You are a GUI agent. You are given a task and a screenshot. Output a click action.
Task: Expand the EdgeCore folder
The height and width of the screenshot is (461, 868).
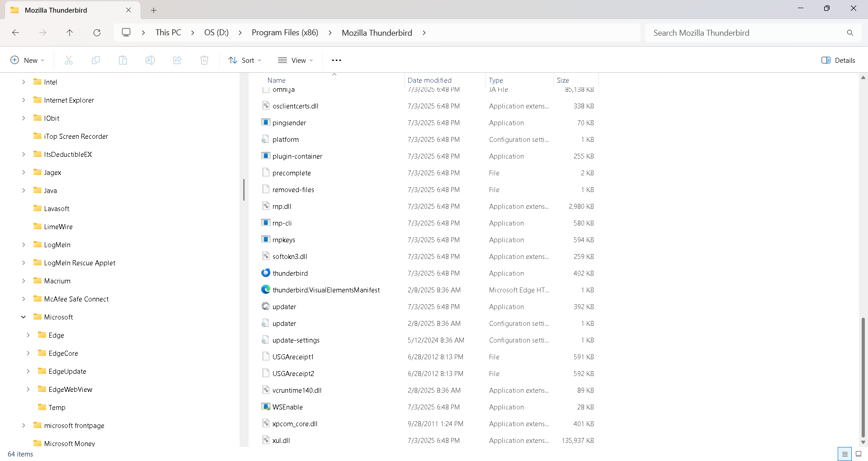pyautogui.click(x=28, y=353)
